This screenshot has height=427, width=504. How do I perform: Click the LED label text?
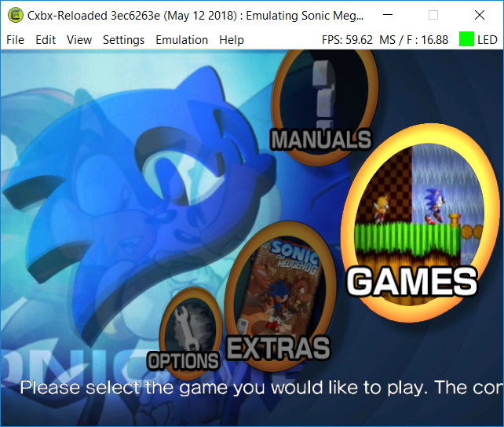point(488,40)
